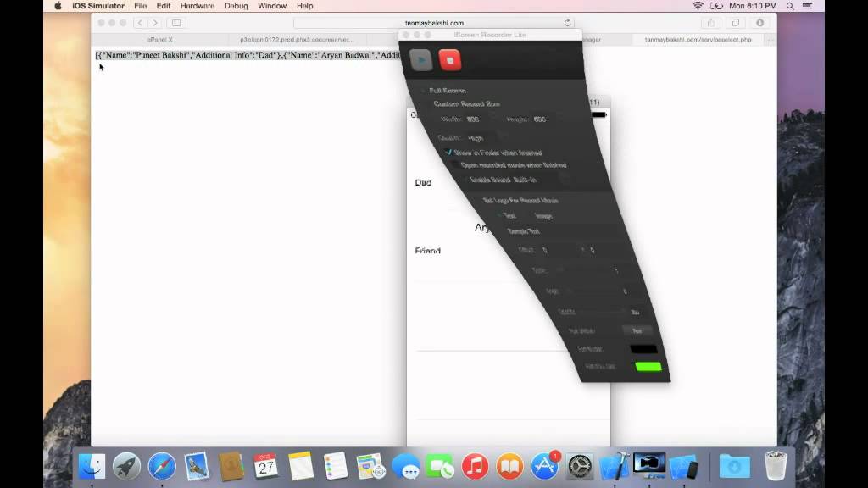Launch the App Store from the dock

544,467
